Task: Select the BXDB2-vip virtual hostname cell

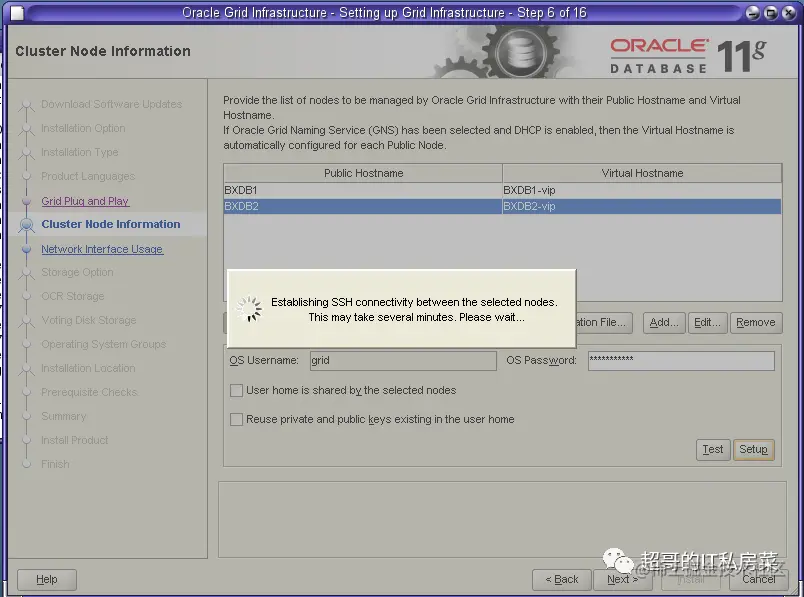Action: coord(642,206)
